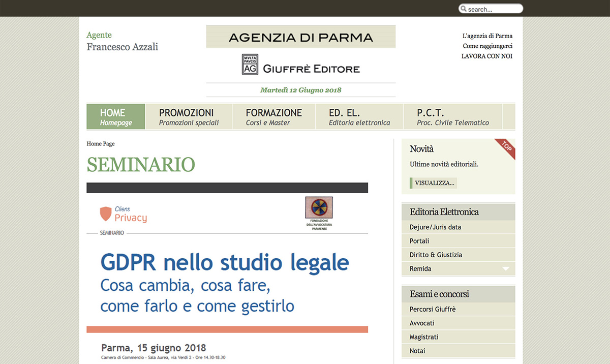Click the GDPR nello studio legale title

[225, 263]
